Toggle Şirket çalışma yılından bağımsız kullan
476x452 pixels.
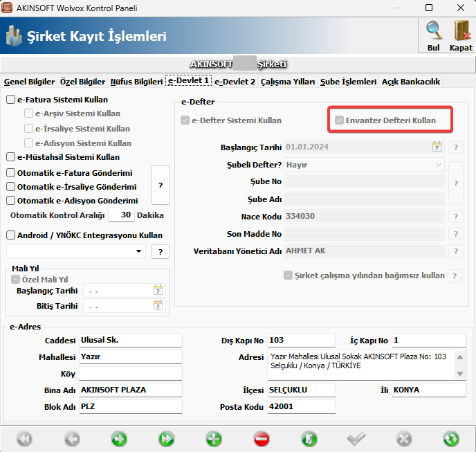pyautogui.click(x=288, y=275)
